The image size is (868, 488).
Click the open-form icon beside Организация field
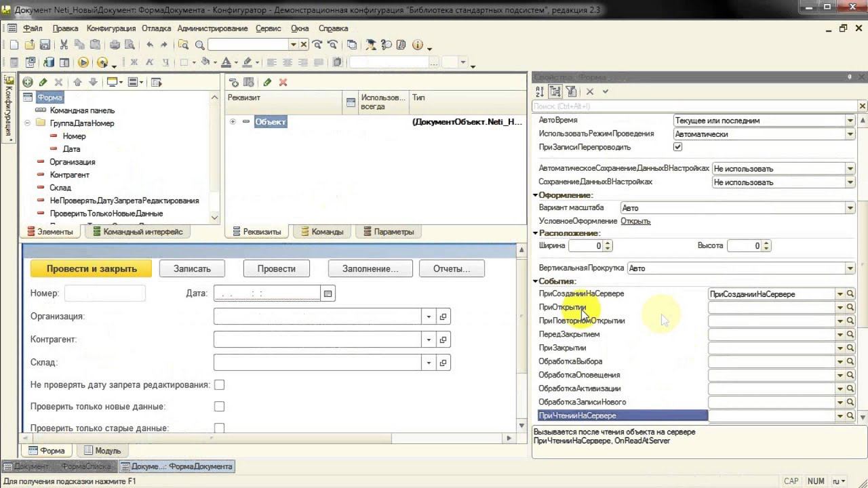click(x=443, y=317)
